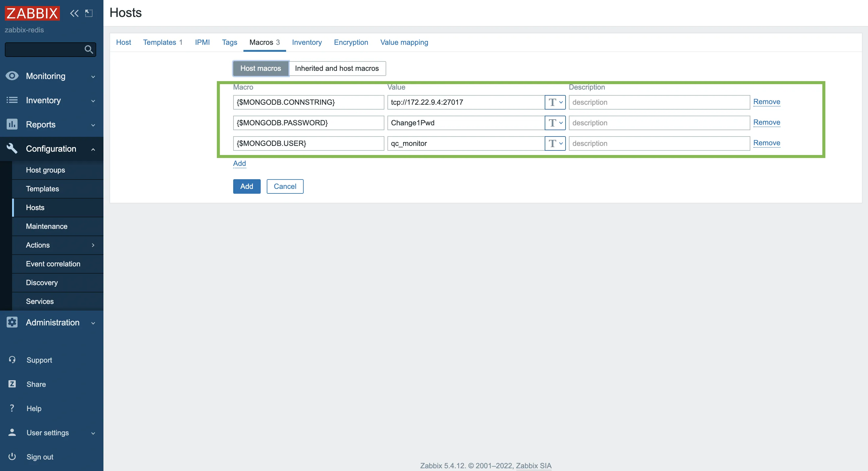Toggle kiosk mode sidebar hide icon

pyautogui.click(x=89, y=14)
